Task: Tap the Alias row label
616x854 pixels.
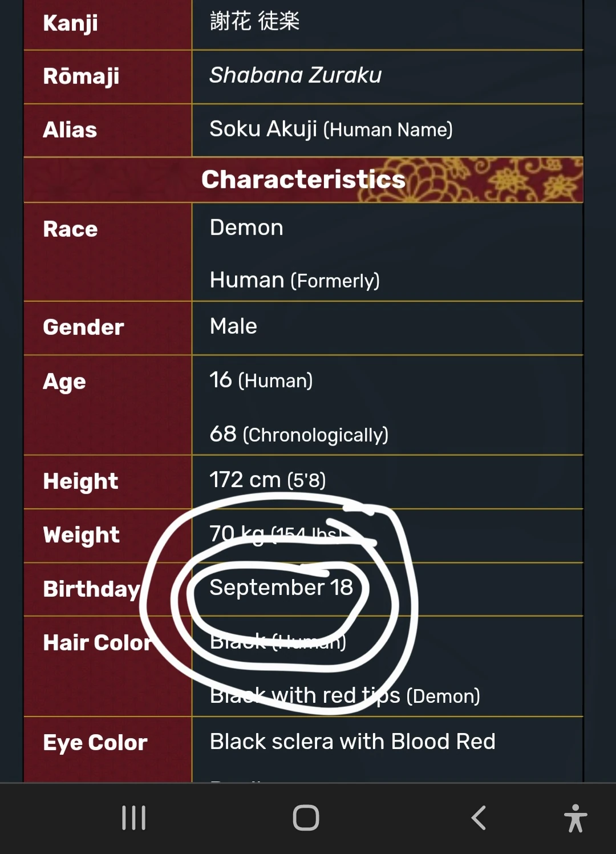Action: coord(70,129)
